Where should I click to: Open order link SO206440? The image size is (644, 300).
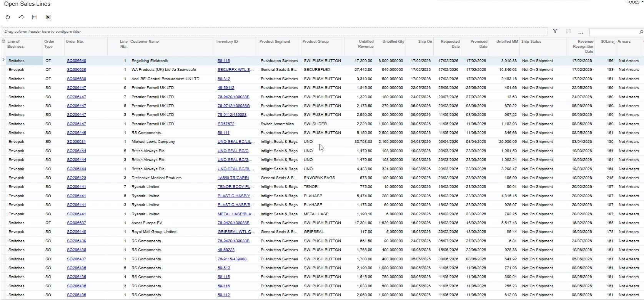(x=77, y=232)
